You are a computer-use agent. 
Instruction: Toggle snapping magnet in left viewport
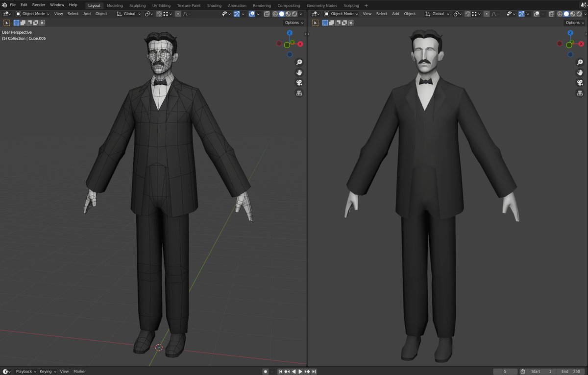tap(159, 14)
